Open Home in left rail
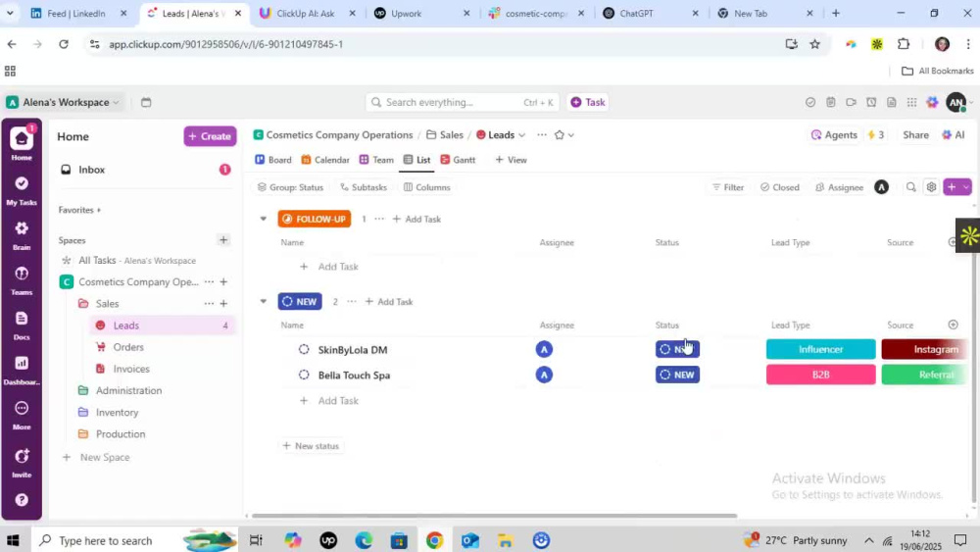The image size is (980, 552). coord(22,144)
